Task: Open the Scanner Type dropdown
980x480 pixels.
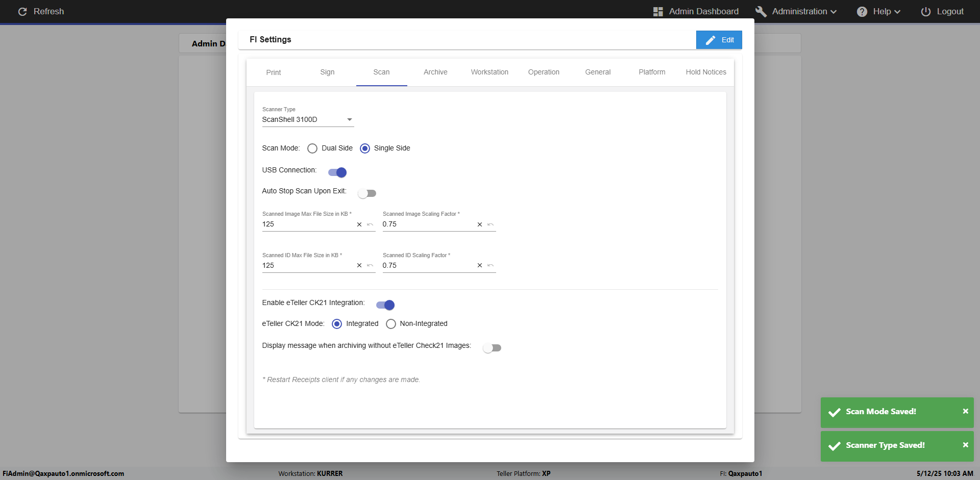Action: 308,119
